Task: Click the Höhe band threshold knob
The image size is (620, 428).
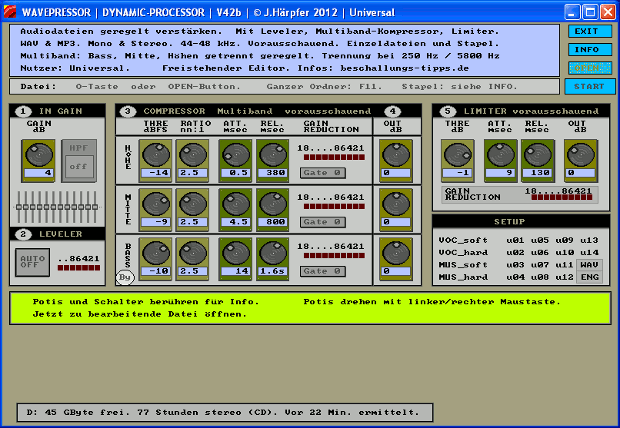Action: 156,155
